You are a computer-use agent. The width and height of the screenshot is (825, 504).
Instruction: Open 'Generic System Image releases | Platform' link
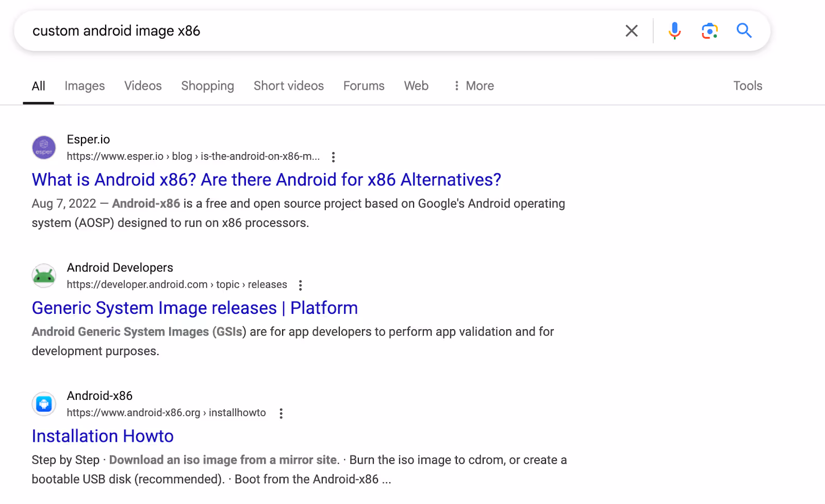coord(195,308)
